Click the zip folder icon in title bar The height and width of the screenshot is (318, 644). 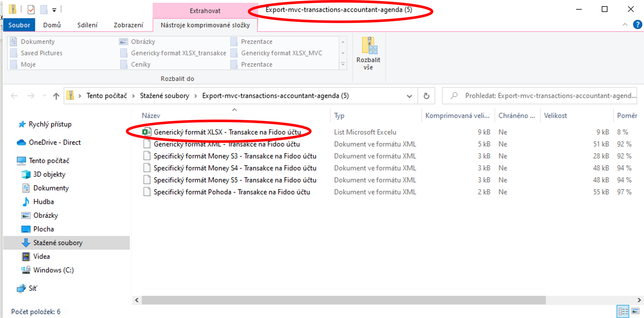click(12, 9)
